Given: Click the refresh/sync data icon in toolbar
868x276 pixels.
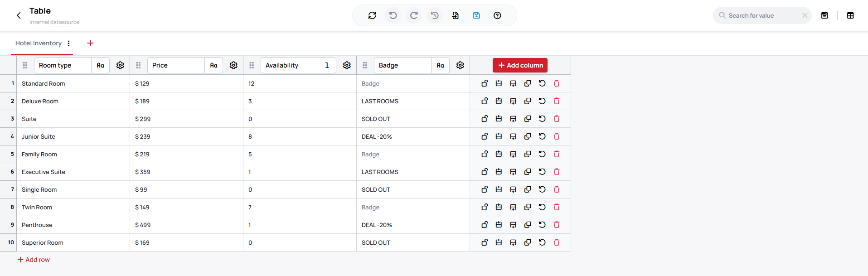Looking at the screenshot, I should (372, 15).
